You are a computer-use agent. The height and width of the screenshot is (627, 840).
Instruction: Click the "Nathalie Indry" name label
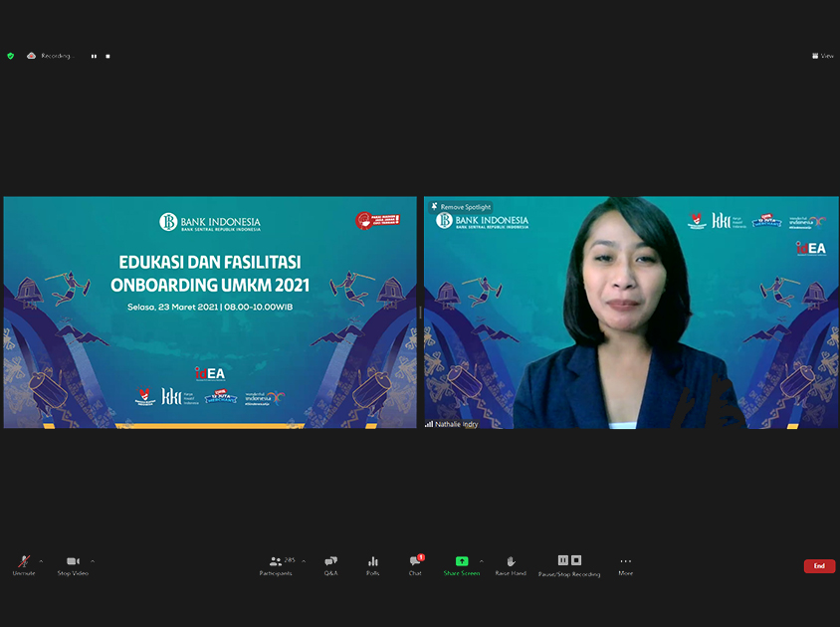(x=457, y=424)
